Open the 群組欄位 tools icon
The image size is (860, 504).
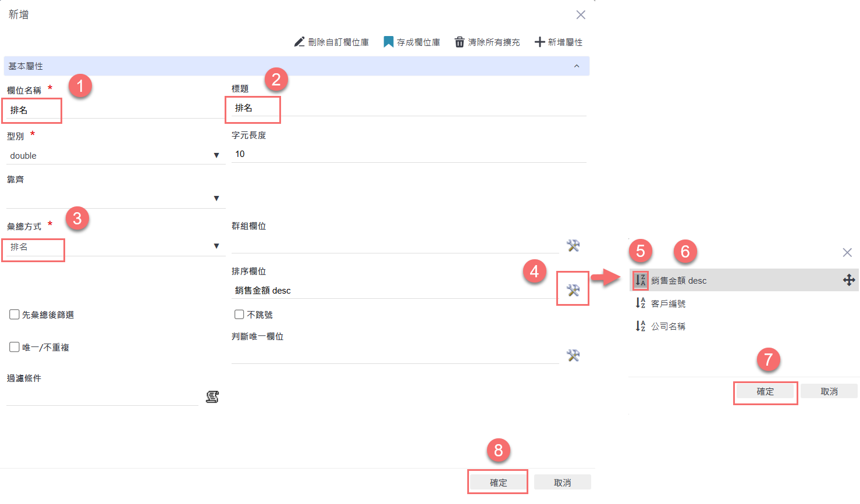pos(573,245)
